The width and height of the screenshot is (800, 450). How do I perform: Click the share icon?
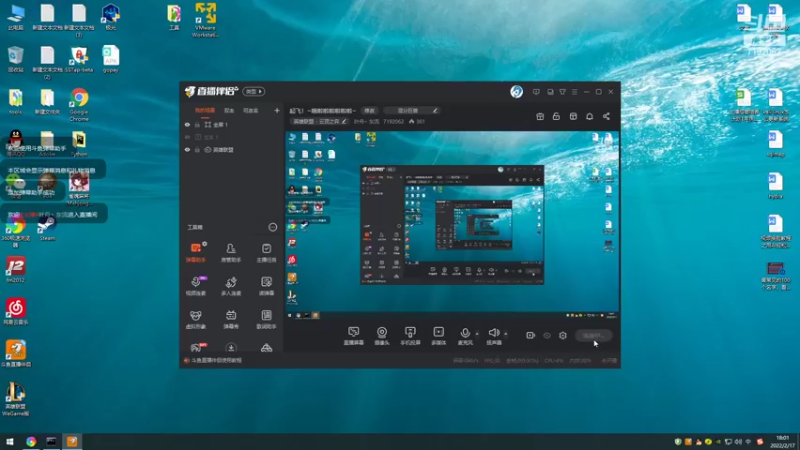[x=606, y=116]
